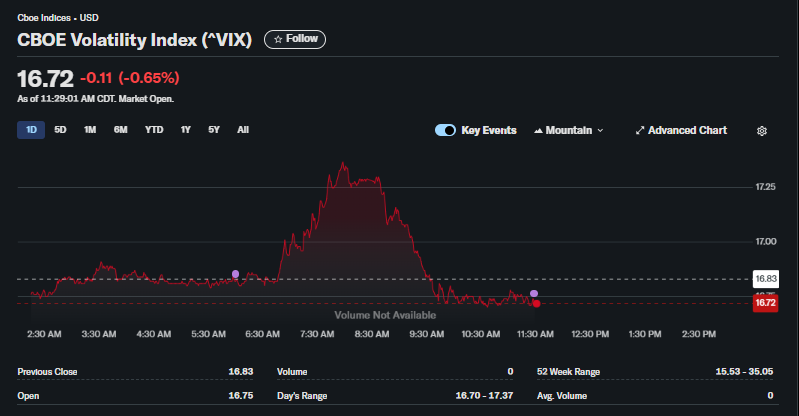Click the market open timestamp line
The width and height of the screenshot is (799, 416).
tap(95, 99)
